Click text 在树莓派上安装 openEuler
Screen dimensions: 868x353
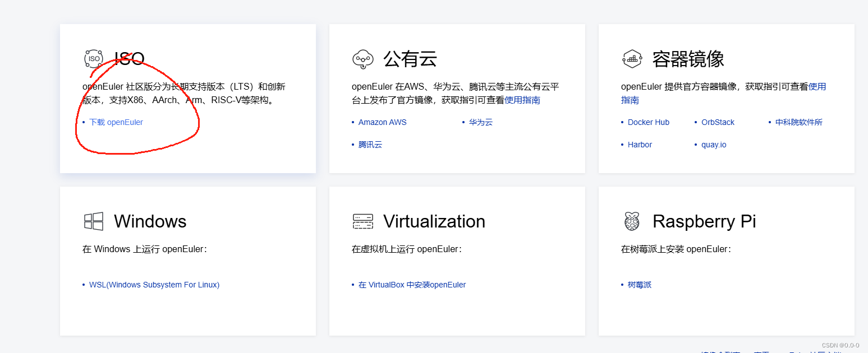coord(676,249)
